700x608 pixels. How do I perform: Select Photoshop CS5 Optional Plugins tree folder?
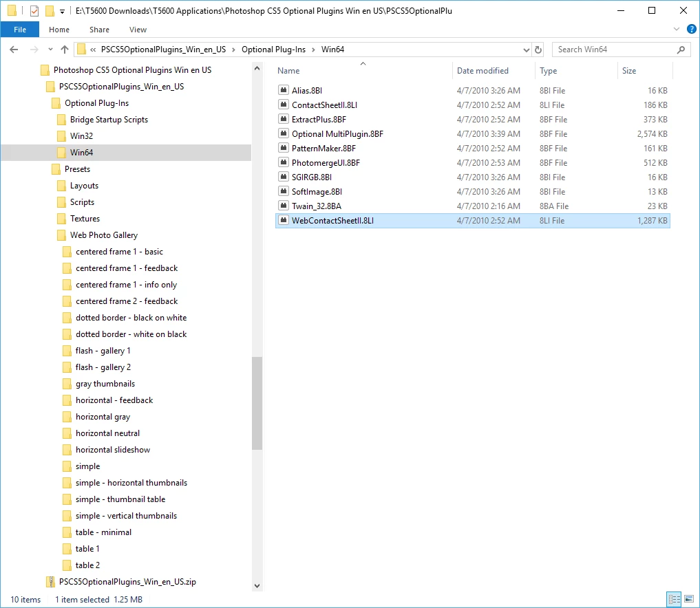coord(132,70)
